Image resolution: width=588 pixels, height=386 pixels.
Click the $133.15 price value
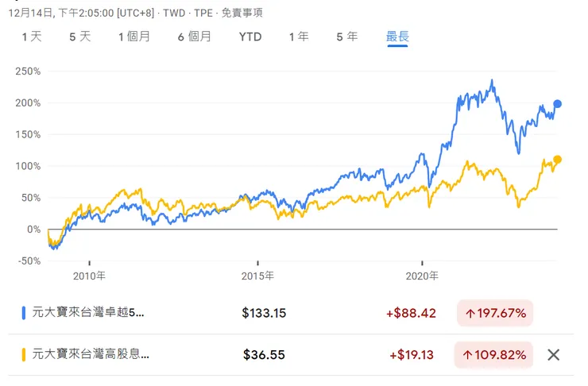(264, 313)
